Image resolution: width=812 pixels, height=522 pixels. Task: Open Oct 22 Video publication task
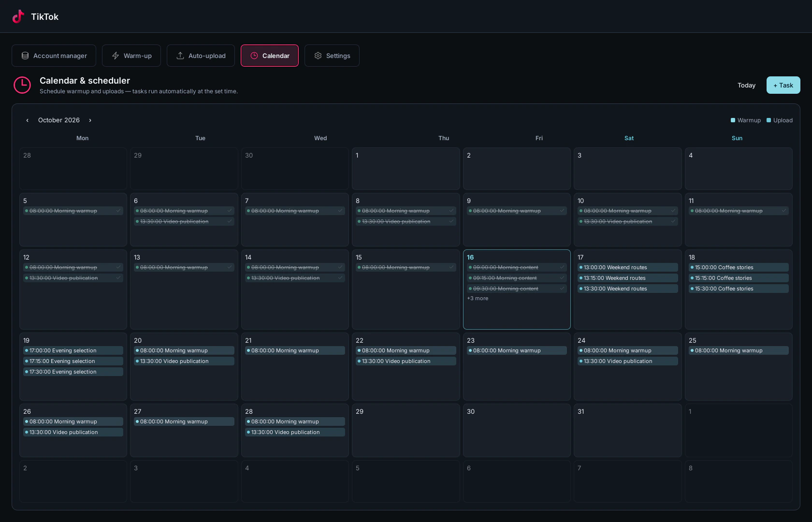pos(406,361)
